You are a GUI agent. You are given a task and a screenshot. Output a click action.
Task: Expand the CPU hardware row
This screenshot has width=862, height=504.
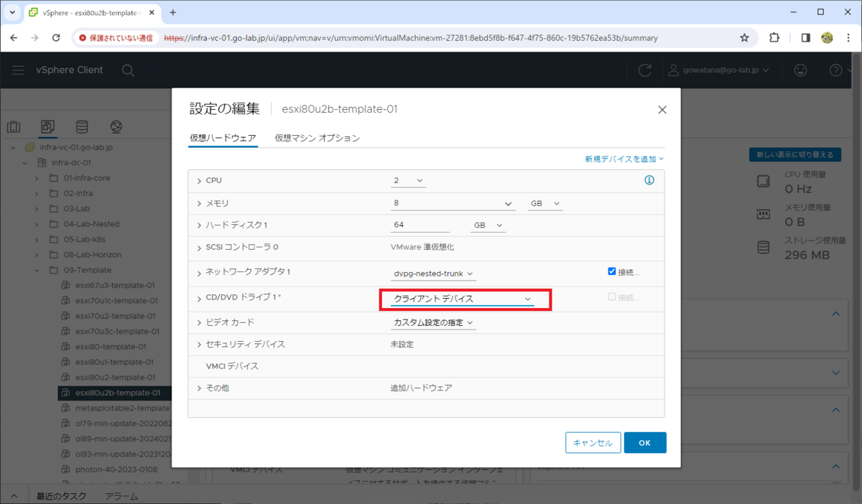pos(199,180)
